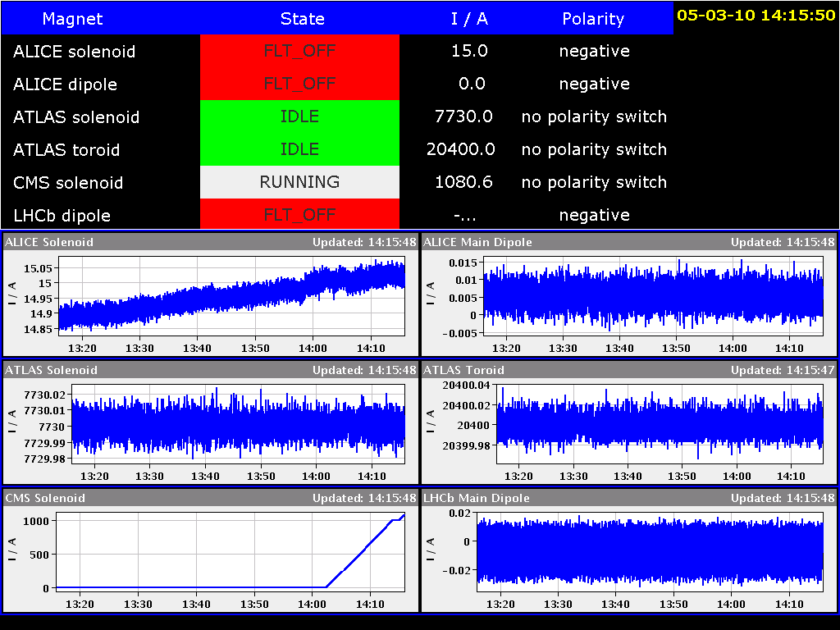840x630 pixels.
Task: Click ATLAS toroid no polarity switch text
Action: point(594,149)
